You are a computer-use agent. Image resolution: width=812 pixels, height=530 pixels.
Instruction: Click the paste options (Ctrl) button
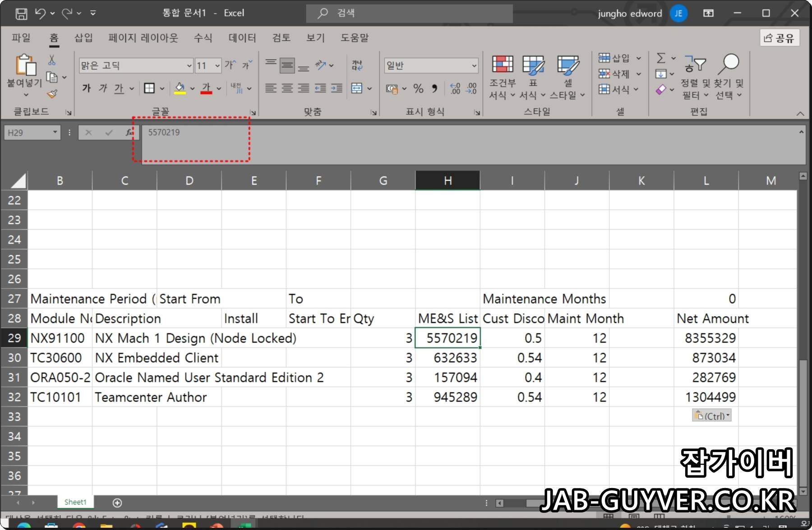712,416
